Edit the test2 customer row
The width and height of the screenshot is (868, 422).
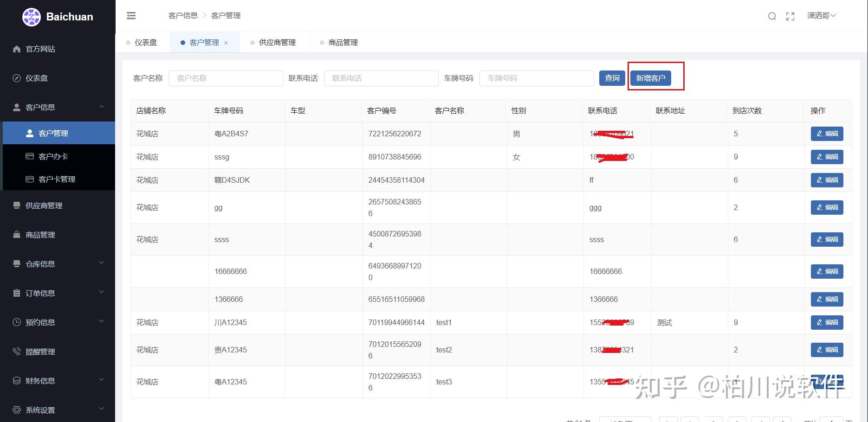(827, 350)
